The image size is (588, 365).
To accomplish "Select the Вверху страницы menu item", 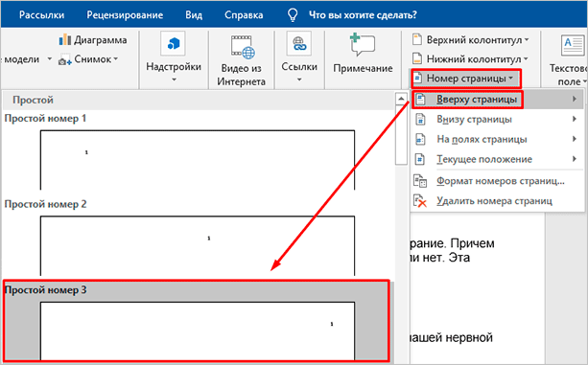I will click(497, 100).
